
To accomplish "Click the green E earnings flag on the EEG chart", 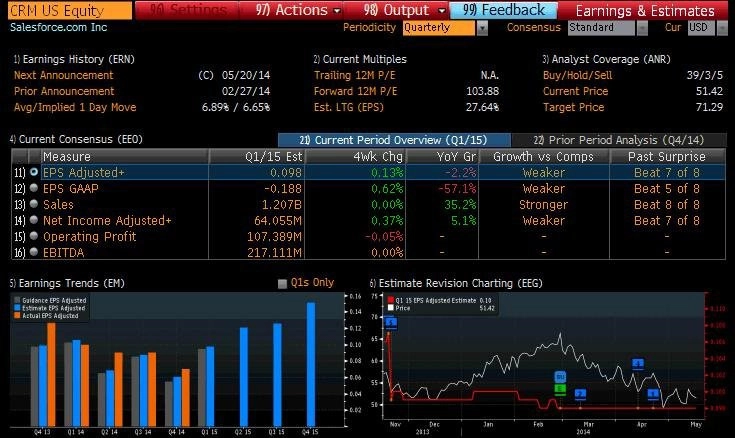I will [x=560, y=388].
